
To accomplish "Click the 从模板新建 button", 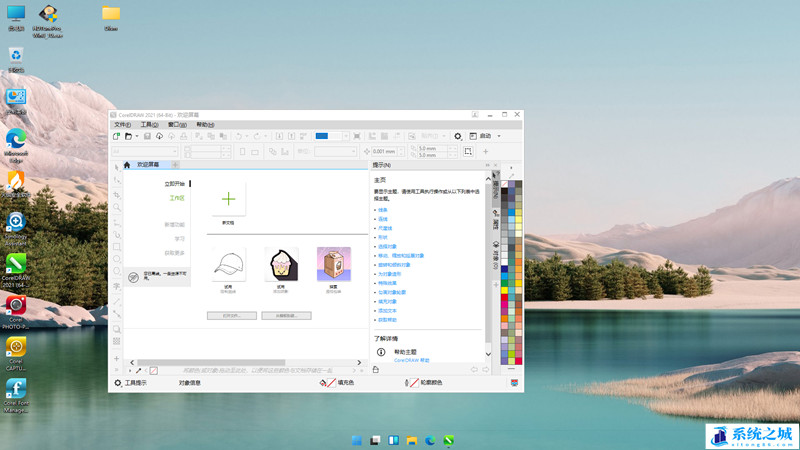I will pyautogui.click(x=286, y=315).
